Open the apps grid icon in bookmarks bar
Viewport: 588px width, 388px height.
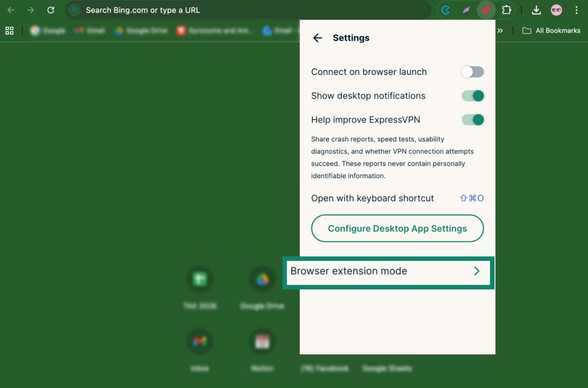[x=10, y=31]
